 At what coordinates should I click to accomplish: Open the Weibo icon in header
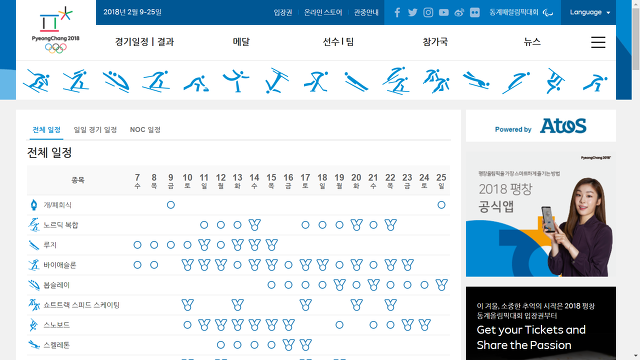pos(459,12)
